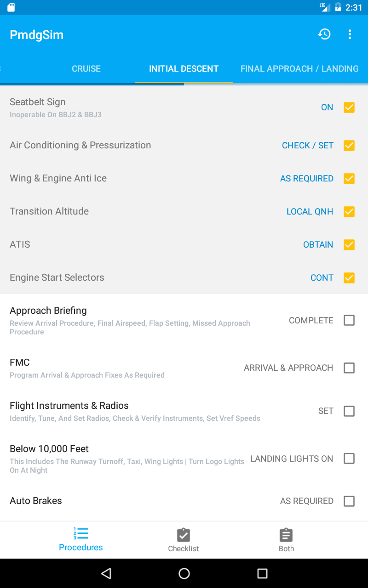Open the three-dot overflow menu
368x588 pixels.
click(350, 34)
